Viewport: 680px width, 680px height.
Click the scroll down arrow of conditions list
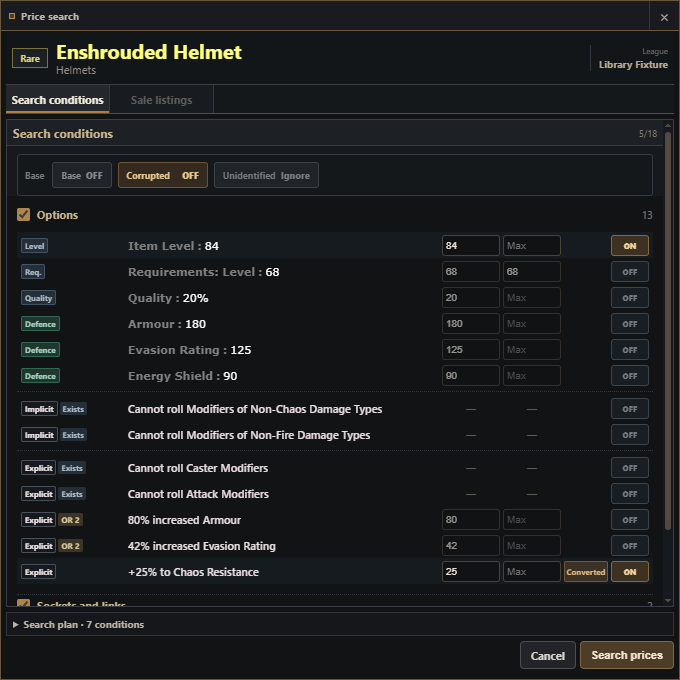pos(668,601)
